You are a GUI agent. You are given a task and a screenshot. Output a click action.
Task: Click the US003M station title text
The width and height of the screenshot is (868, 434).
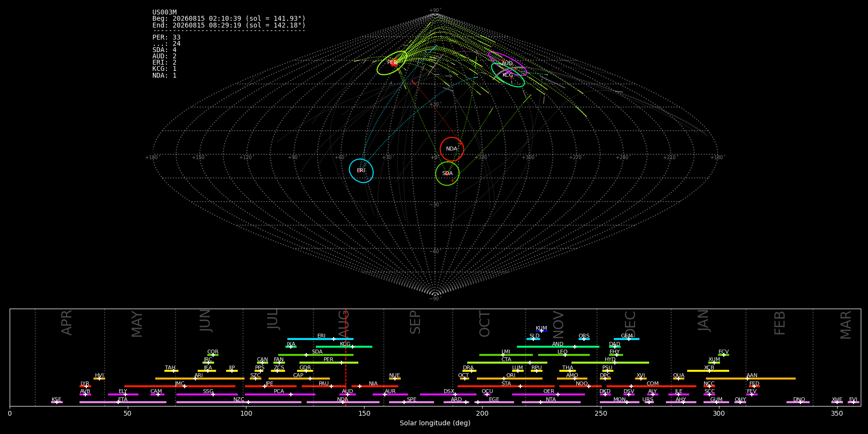point(164,12)
